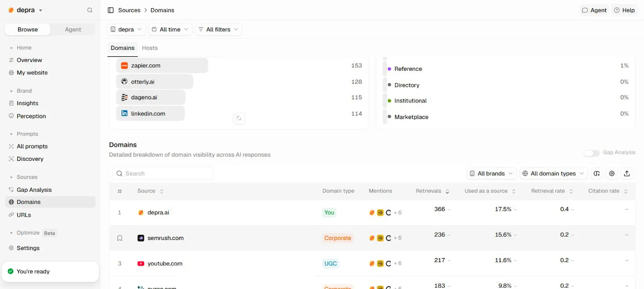This screenshot has height=289, width=644.
Task: Sort by Used as a source column
Action: pos(490,191)
